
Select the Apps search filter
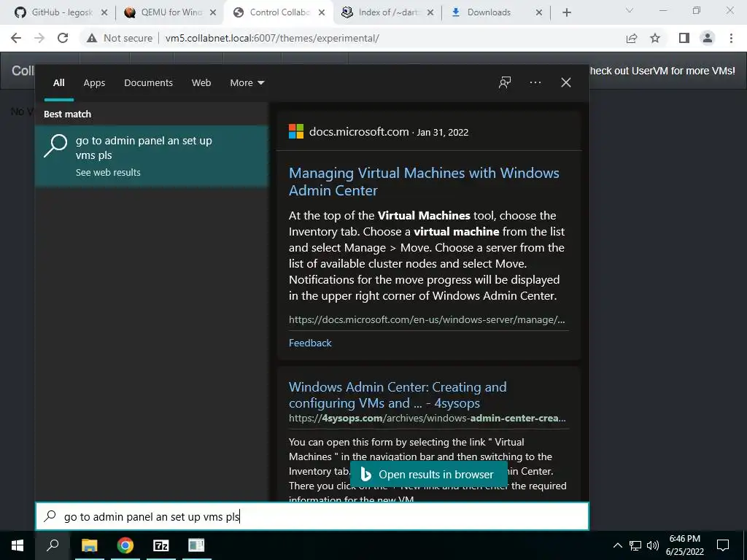[94, 83]
